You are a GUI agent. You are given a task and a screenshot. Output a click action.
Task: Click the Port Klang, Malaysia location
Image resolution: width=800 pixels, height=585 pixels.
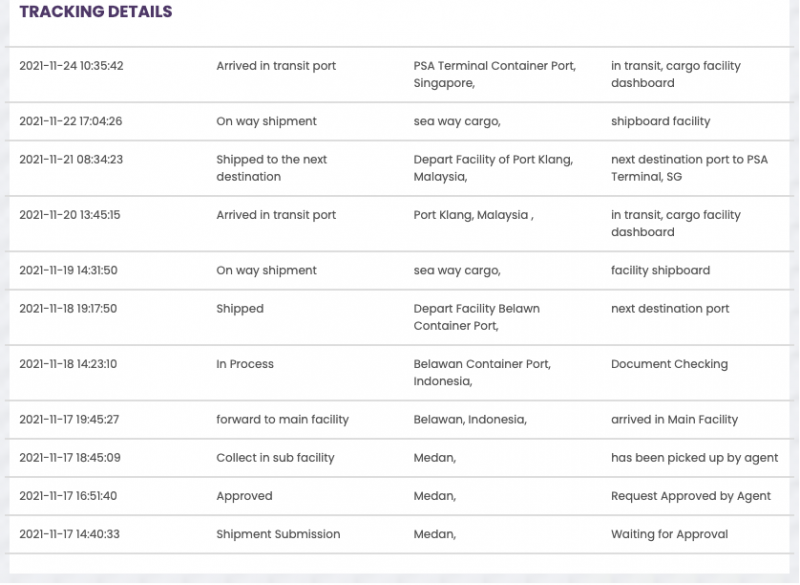click(473, 215)
